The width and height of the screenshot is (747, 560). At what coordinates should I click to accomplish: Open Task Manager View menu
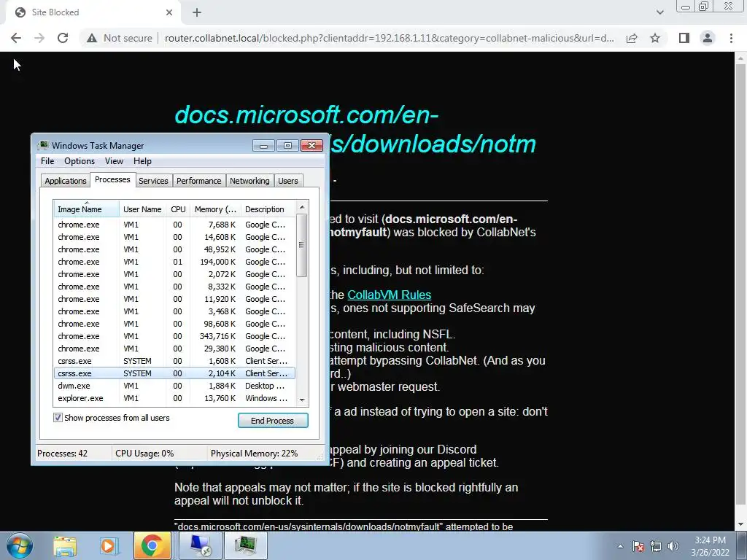point(114,161)
